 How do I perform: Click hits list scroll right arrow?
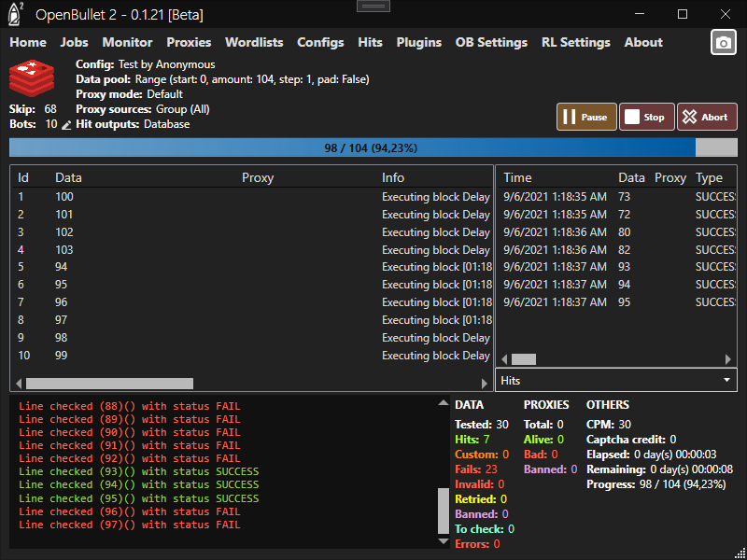tap(728, 359)
